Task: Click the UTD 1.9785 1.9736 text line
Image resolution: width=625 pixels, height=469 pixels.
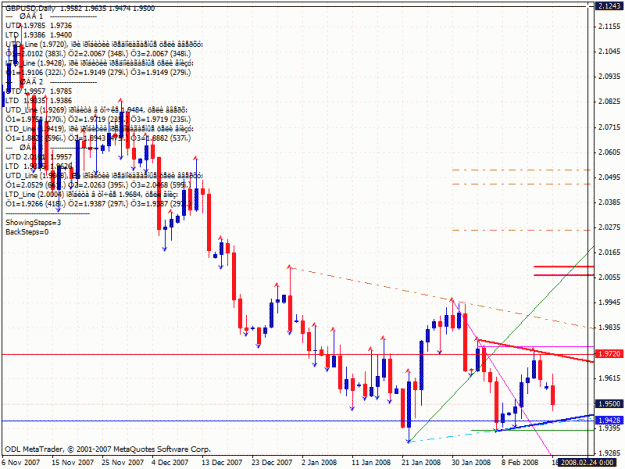Action: [x=39, y=26]
